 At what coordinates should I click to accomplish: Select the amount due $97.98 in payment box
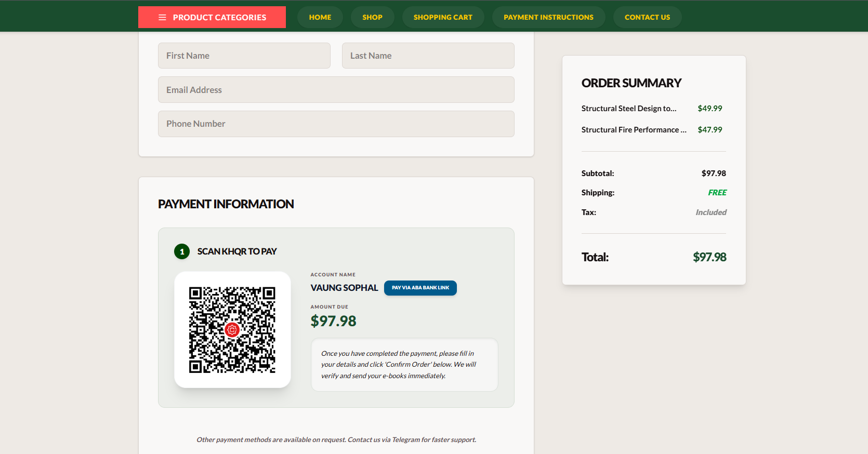[x=333, y=321]
